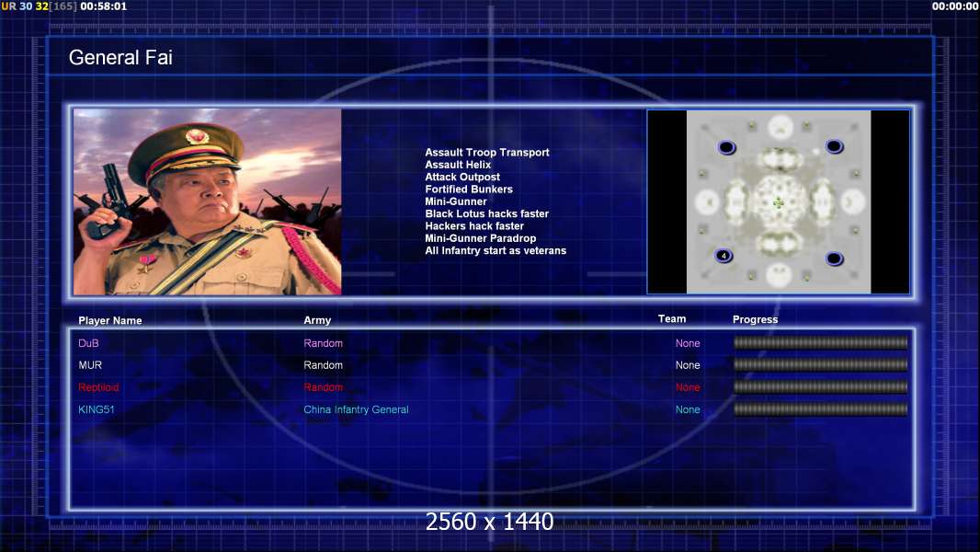Click the 'Team' column header
This screenshot has width=980, height=552.
point(672,319)
